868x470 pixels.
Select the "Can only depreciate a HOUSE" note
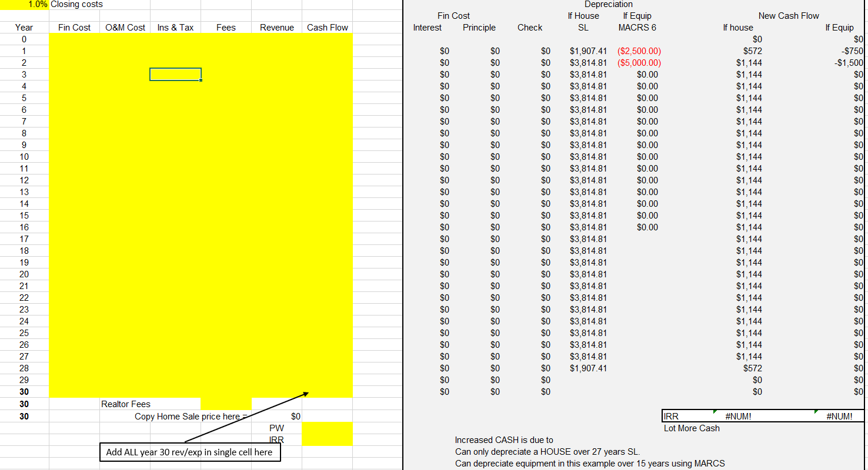click(547, 452)
